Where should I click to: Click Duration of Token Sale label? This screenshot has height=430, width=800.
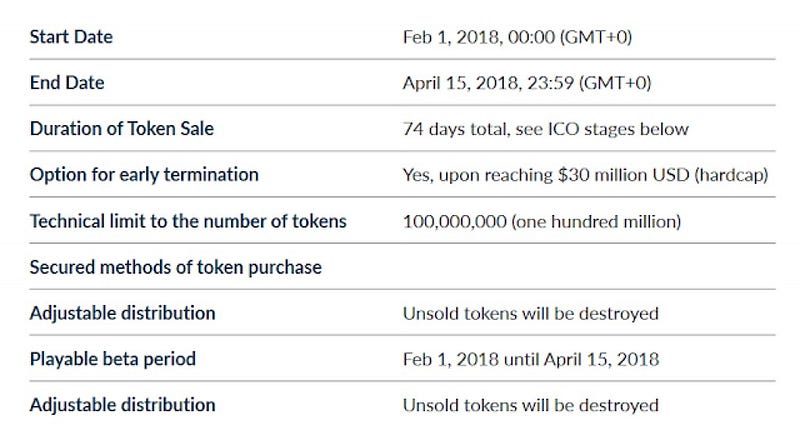[x=121, y=129]
